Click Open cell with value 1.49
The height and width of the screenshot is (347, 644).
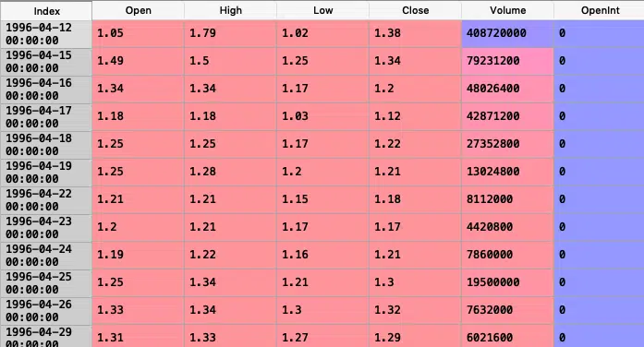(138, 61)
